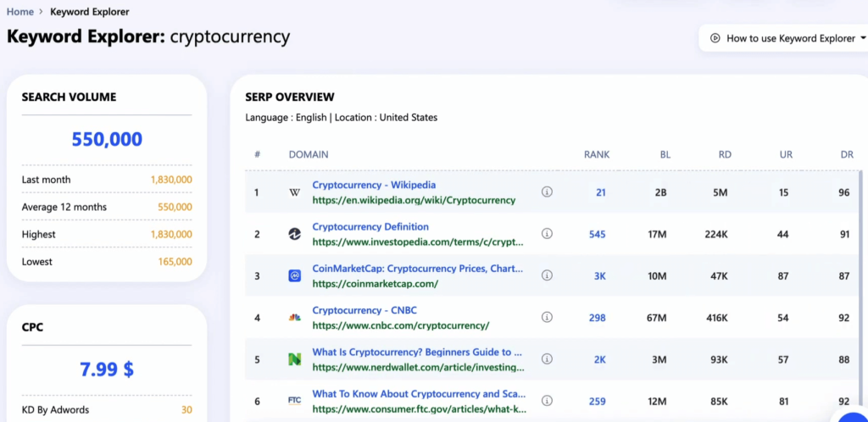The width and height of the screenshot is (868, 422).
Task: Click rank value 298 for CNBC
Action: coord(598,318)
